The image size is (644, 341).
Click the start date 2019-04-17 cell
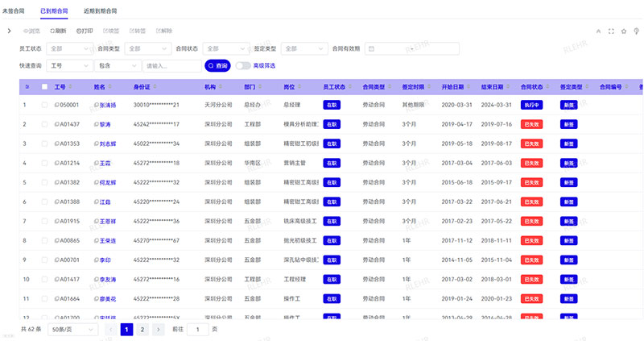click(456, 124)
